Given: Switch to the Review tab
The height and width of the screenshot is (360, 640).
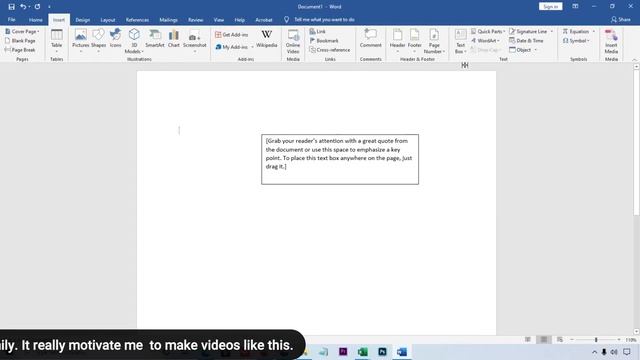Looking at the screenshot, I should tap(196, 20).
